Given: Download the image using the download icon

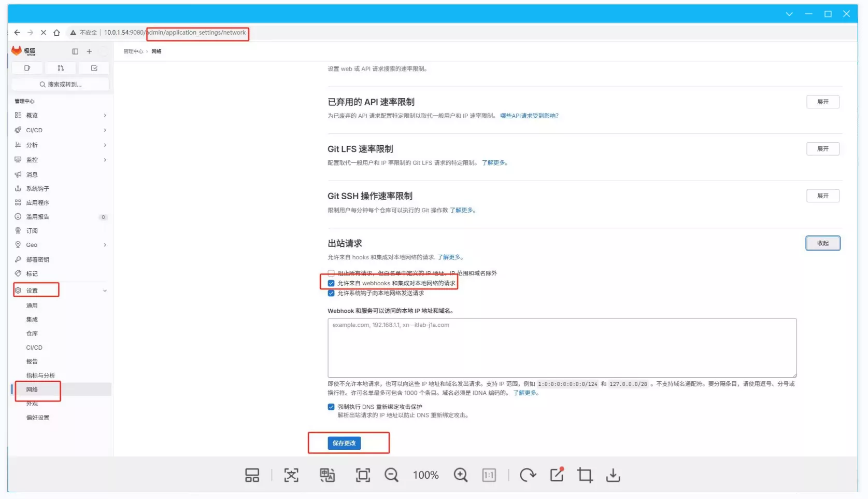Looking at the screenshot, I should 613,475.
